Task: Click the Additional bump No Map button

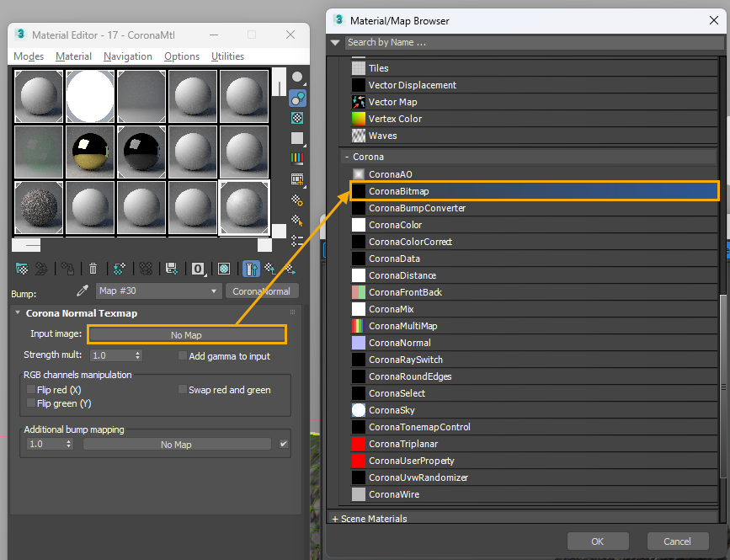Action: click(177, 445)
